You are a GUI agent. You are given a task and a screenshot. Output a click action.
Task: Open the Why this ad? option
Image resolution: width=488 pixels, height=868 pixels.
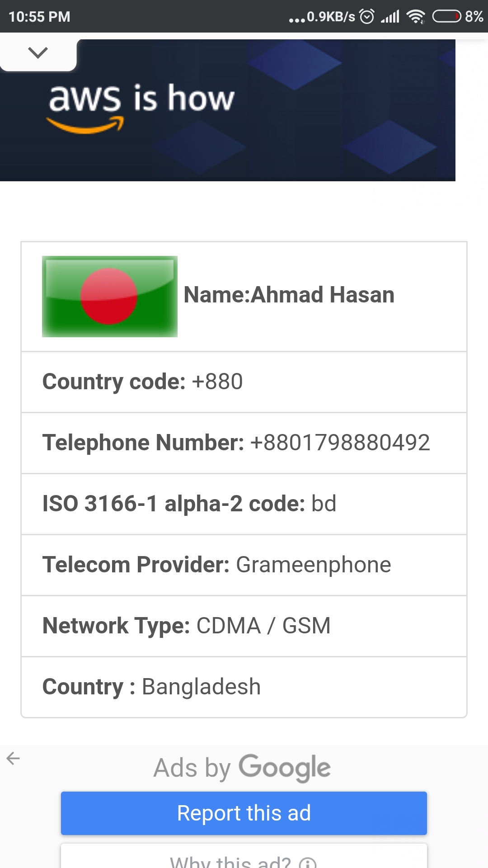click(x=230, y=861)
